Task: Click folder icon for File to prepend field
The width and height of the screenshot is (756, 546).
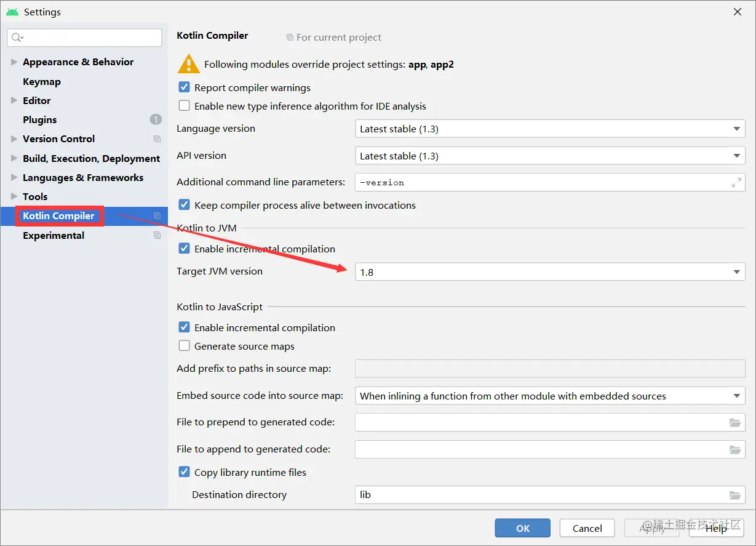Action: tap(735, 423)
